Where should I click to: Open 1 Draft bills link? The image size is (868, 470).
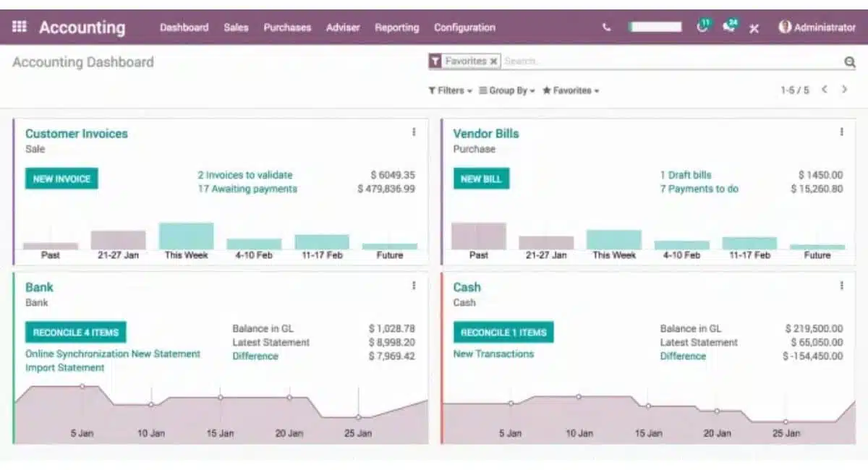pos(686,175)
